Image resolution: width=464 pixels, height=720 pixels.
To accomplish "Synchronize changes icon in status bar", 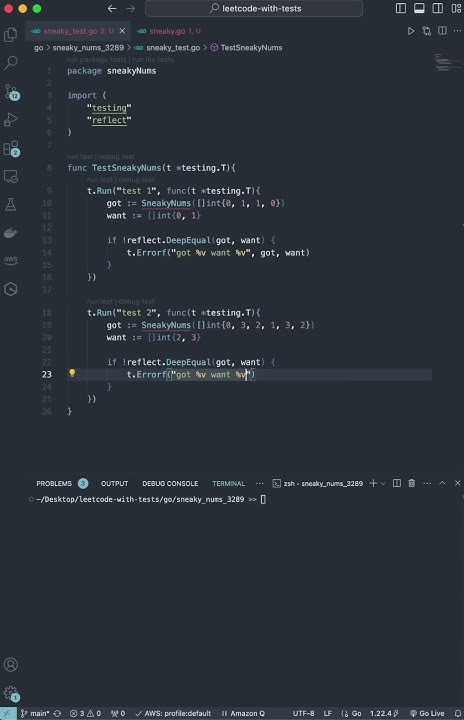I will click(57, 714).
